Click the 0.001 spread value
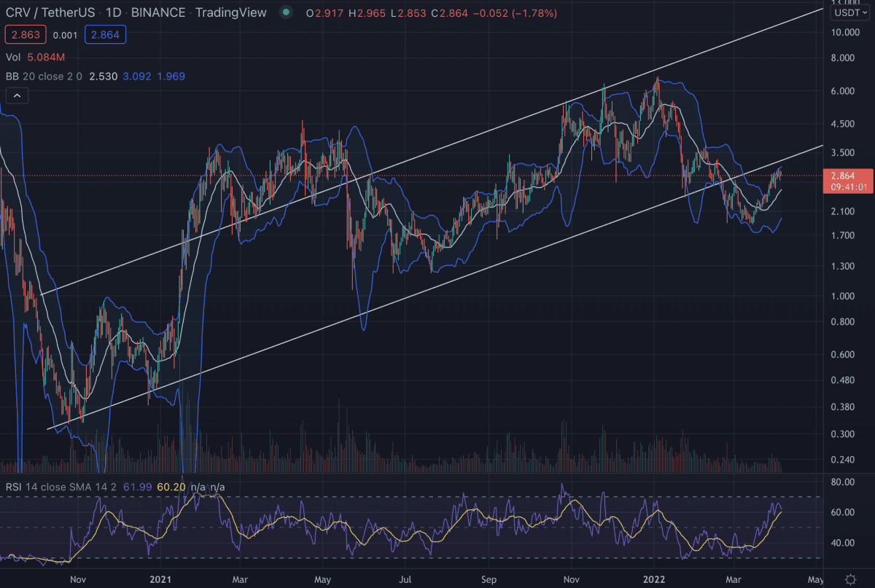The height and width of the screenshot is (588, 875). point(66,34)
